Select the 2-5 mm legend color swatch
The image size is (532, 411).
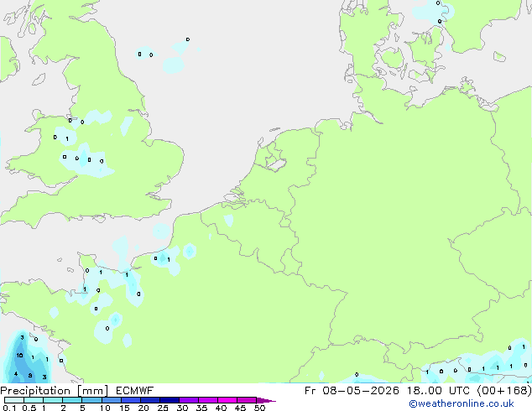(x=72, y=400)
